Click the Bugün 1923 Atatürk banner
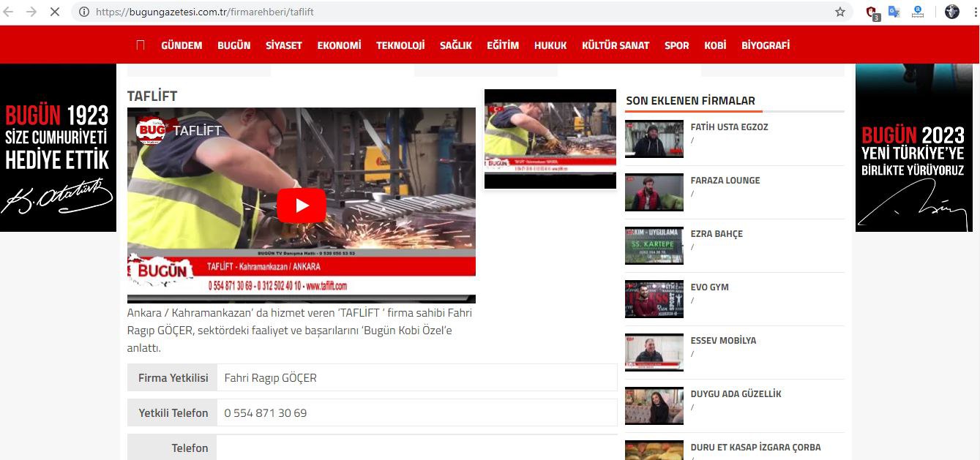The height and width of the screenshot is (460, 980). (x=58, y=148)
